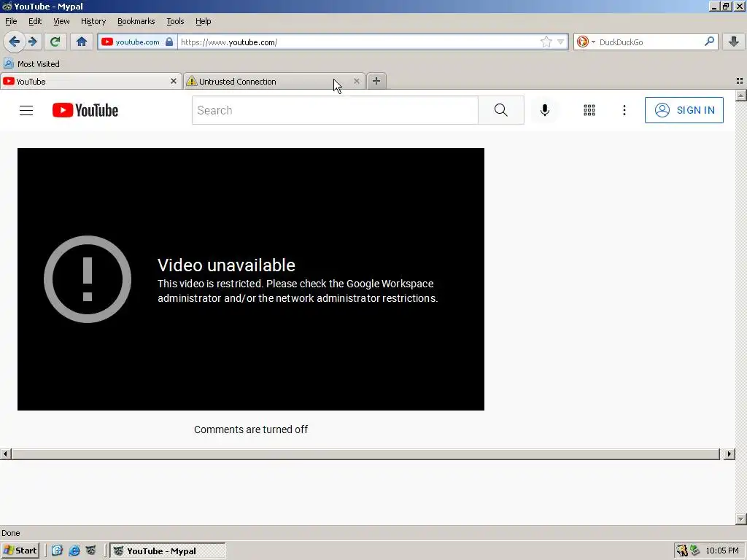Open the Downloads arrow button

pos(734,42)
